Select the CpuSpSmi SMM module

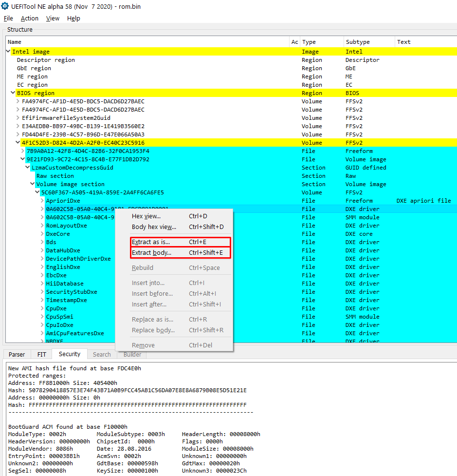(59, 317)
